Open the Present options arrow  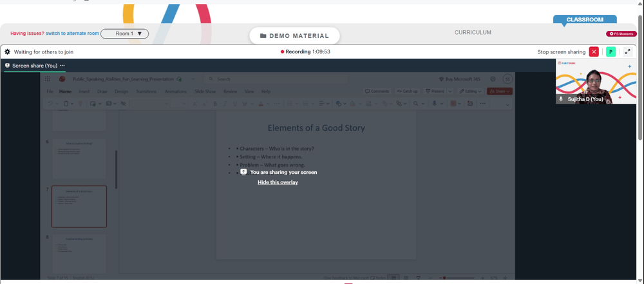pyautogui.click(x=450, y=91)
